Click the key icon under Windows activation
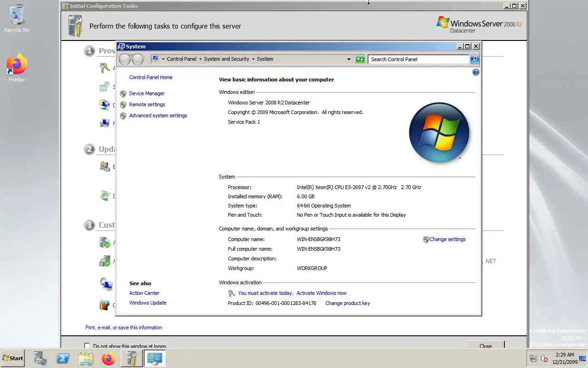The image size is (588, 368). (x=232, y=293)
